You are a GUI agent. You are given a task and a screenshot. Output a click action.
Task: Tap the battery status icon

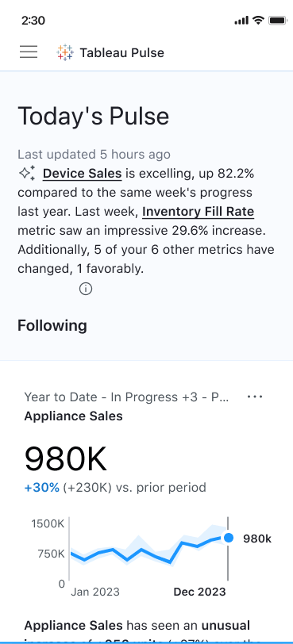coord(277,20)
